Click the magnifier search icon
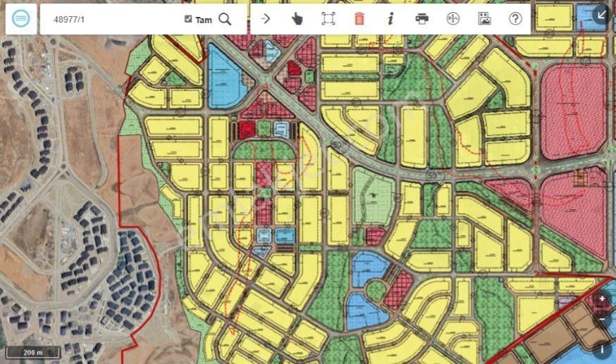The height and width of the screenshot is (364, 616). 225,19
